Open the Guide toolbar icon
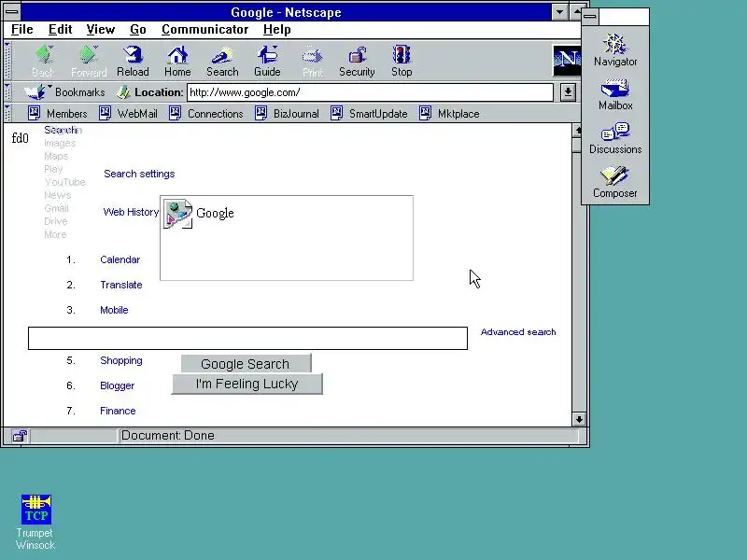This screenshot has width=747, height=560. (267, 61)
